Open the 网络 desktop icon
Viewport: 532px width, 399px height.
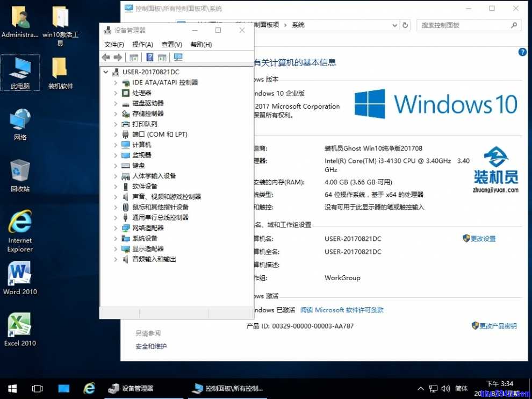19,118
